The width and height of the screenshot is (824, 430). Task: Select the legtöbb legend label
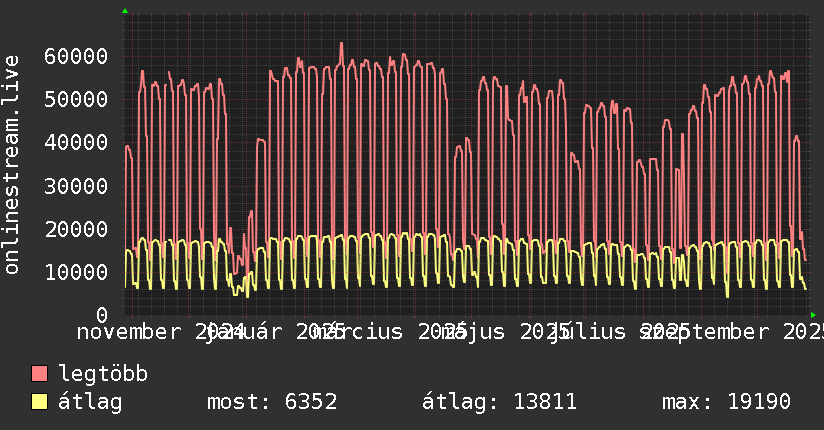103,374
